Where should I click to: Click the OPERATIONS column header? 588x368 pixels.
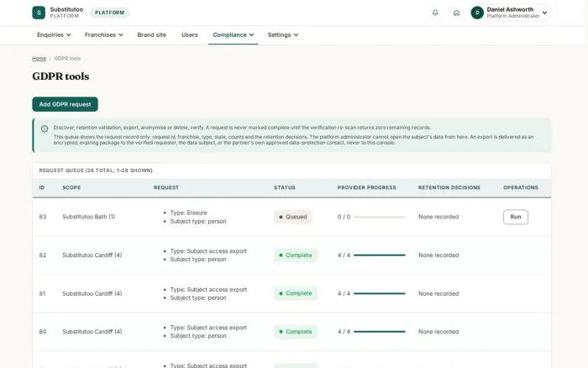[x=521, y=187]
